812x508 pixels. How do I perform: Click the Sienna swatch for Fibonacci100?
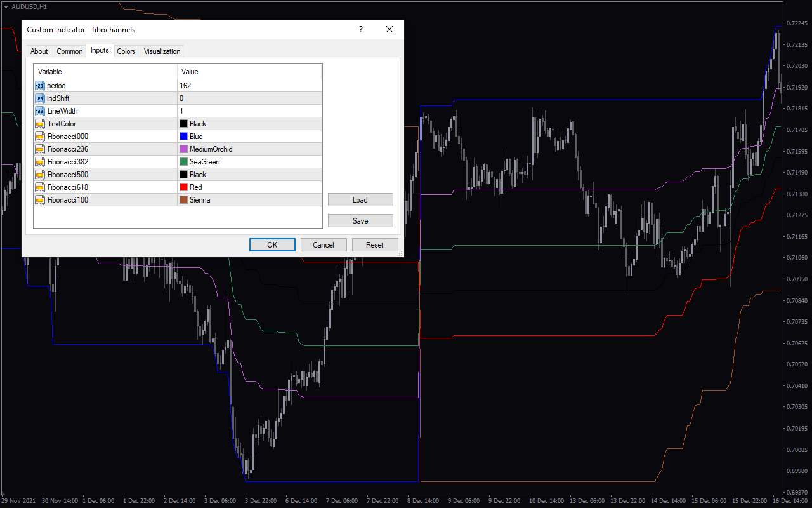(184, 200)
